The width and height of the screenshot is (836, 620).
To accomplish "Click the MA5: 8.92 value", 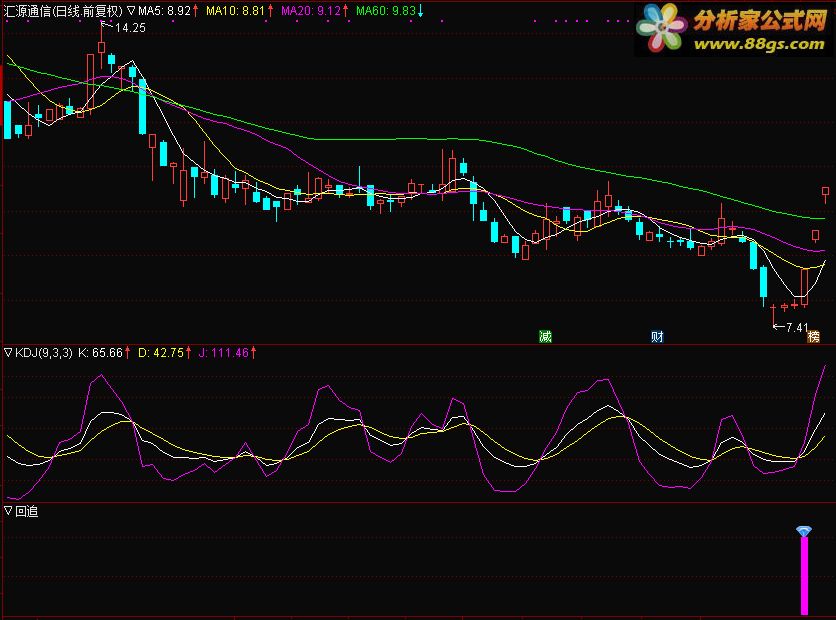I will pyautogui.click(x=164, y=11).
